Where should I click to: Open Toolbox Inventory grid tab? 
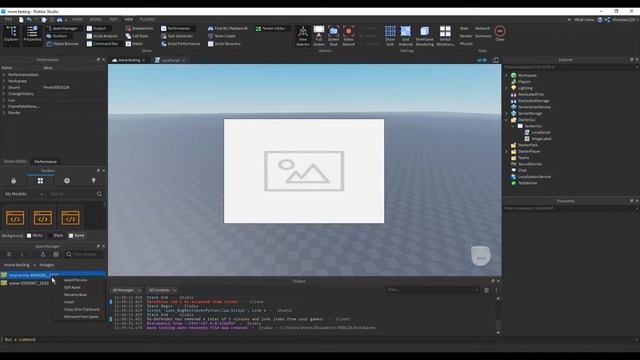pos(40,181)
